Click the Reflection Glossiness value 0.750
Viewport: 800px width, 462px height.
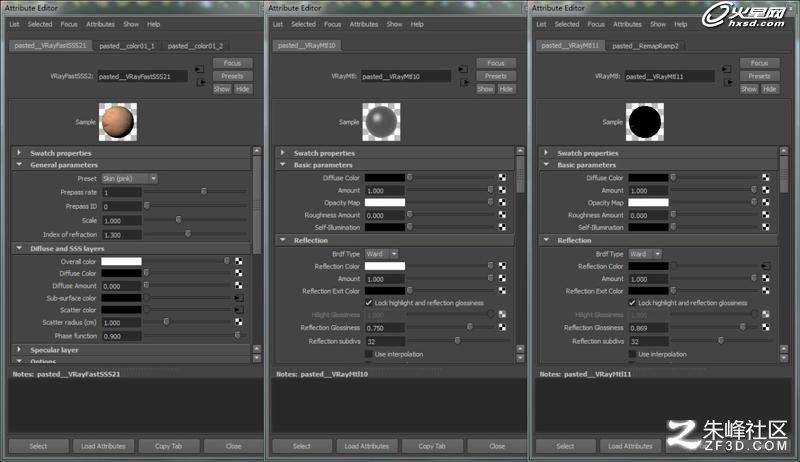385,328
